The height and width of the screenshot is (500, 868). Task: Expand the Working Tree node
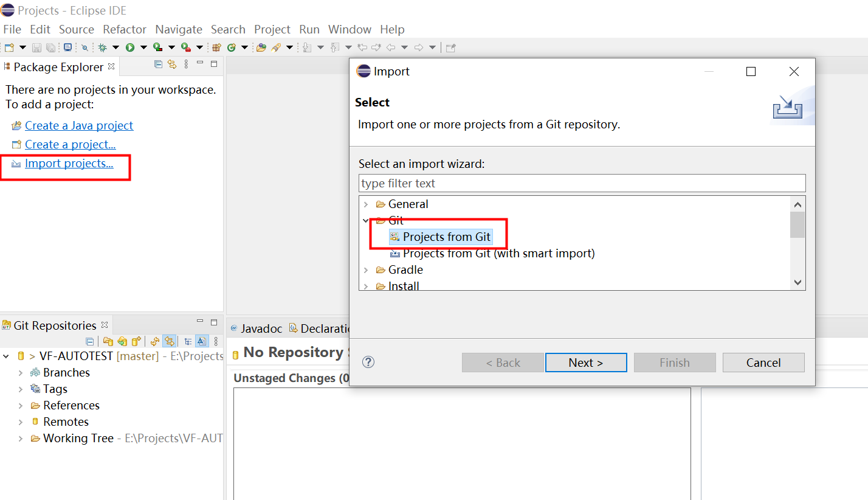click(21, 439)
